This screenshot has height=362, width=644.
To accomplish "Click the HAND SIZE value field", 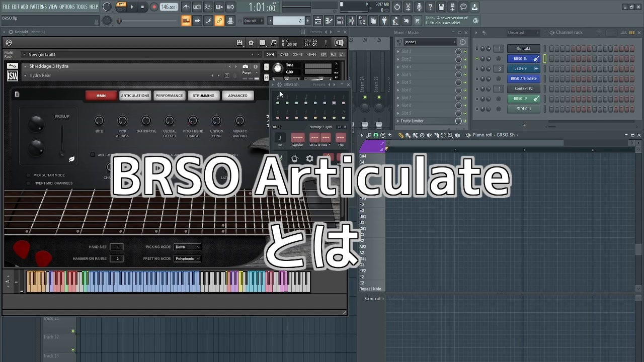I will tap(117, 247).
